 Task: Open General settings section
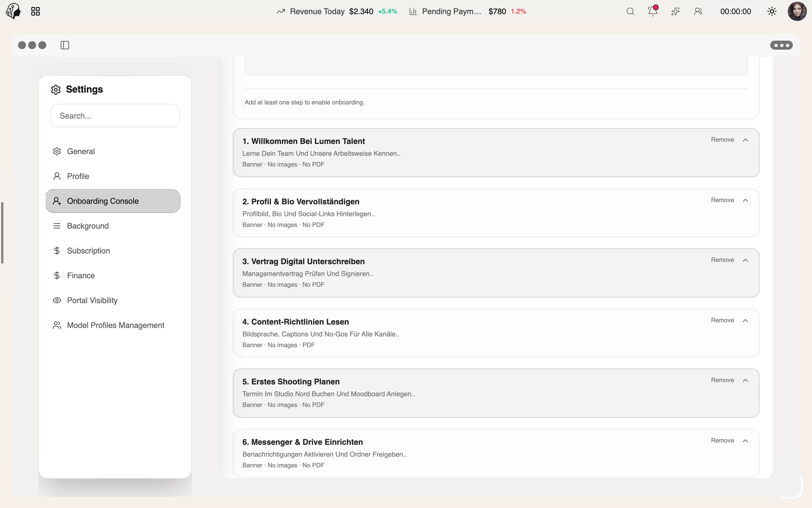113,151
